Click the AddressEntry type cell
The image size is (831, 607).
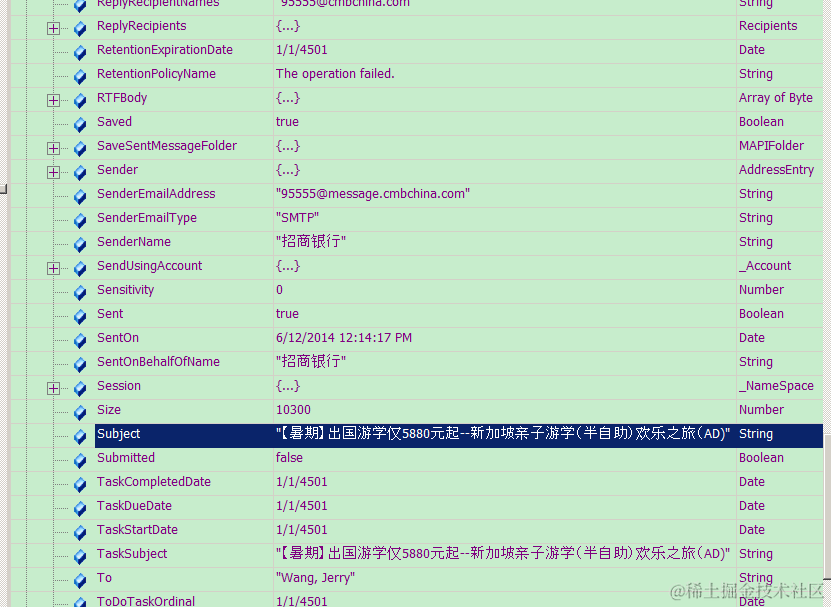[x=776, y=170]
